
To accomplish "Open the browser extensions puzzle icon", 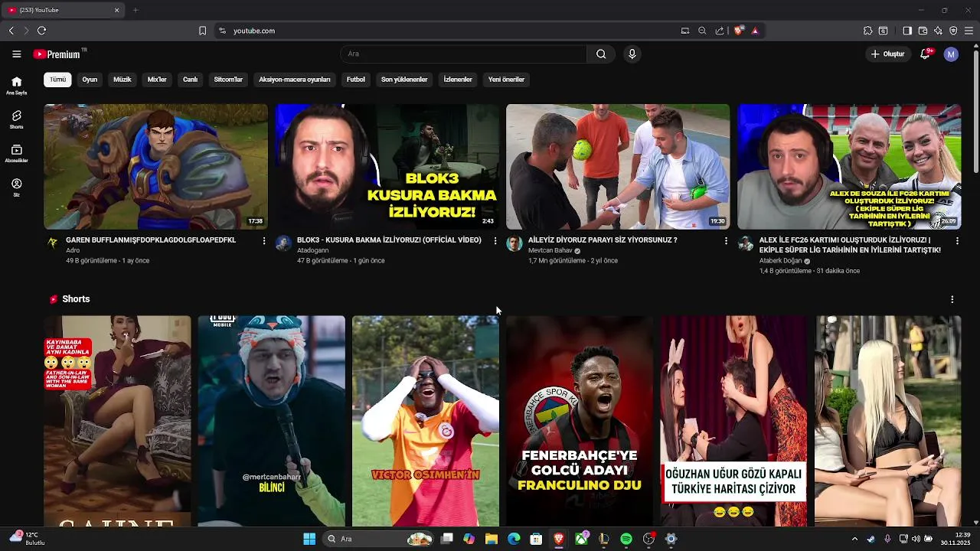I will pos(867,31).
